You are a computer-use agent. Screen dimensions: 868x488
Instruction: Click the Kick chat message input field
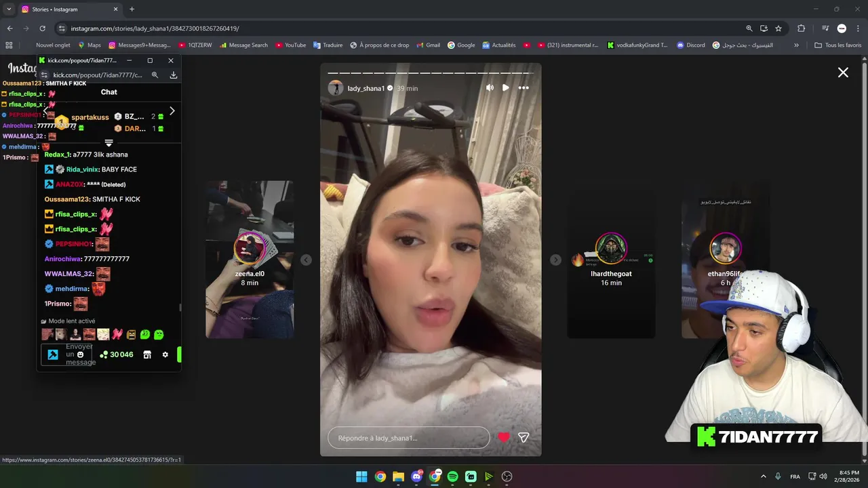(x=68, y=354)
